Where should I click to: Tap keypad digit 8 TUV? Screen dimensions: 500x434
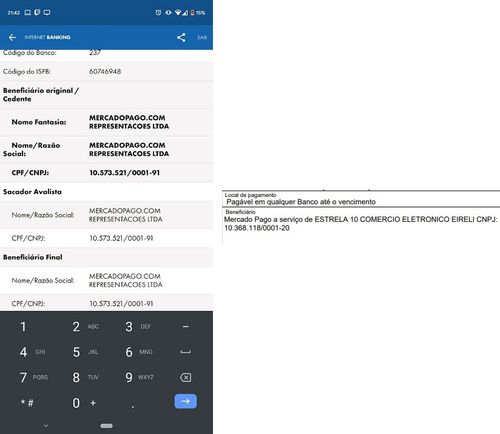tap(86, 377)
